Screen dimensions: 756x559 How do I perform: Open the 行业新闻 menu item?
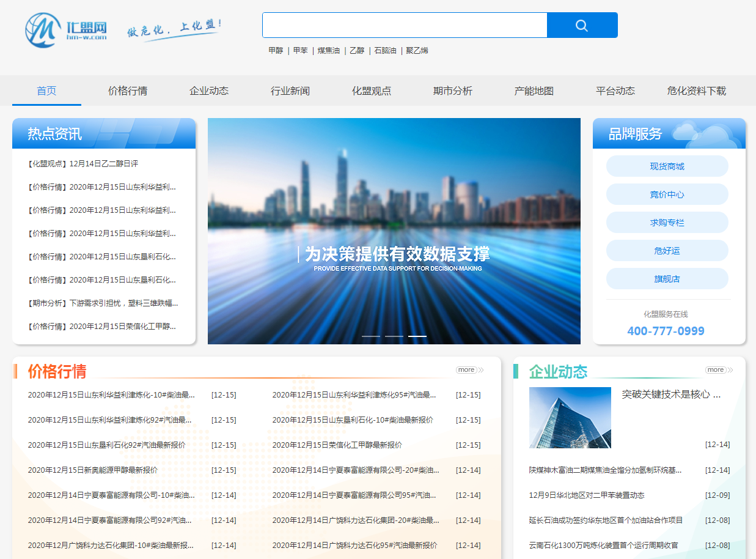[290, 91]
